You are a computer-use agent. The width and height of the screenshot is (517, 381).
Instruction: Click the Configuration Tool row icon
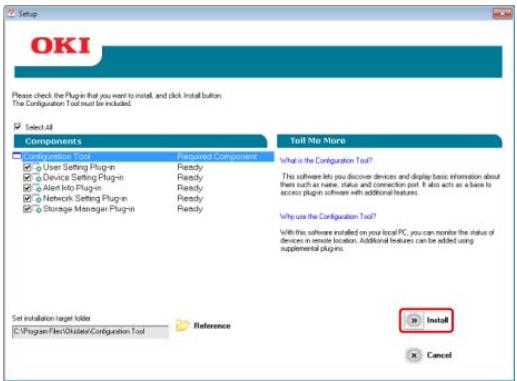click(17, 156)
